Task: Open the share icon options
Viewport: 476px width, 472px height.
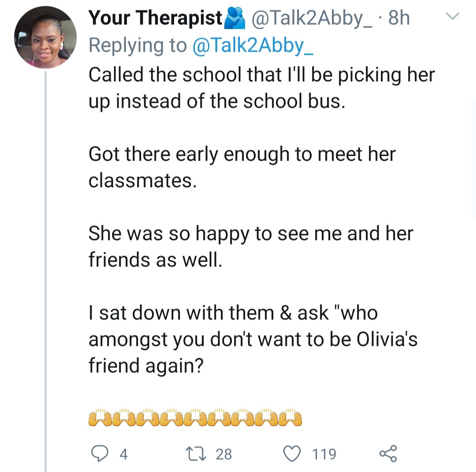Action: [388, 453]
